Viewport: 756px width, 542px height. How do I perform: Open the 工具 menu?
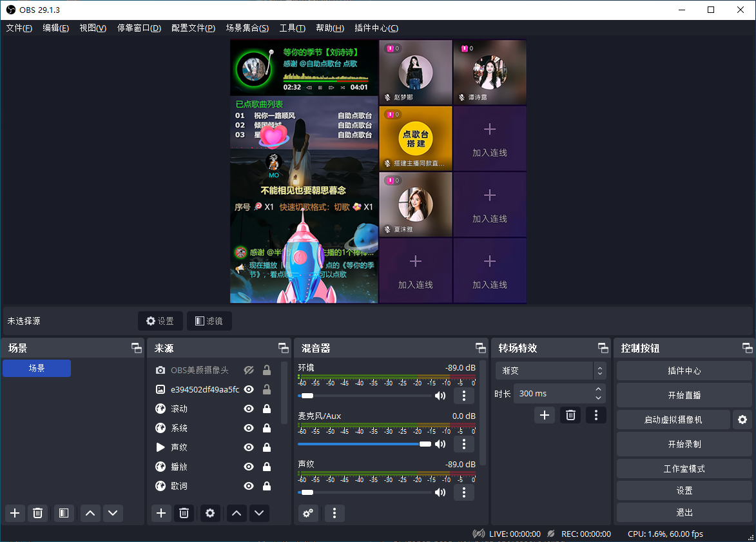292,28
